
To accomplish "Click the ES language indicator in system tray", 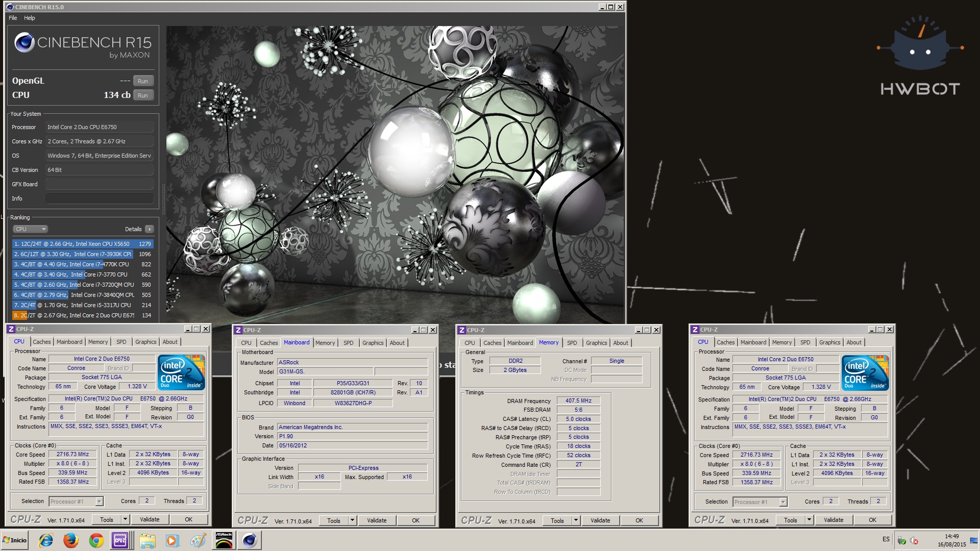I will (886, 539).
